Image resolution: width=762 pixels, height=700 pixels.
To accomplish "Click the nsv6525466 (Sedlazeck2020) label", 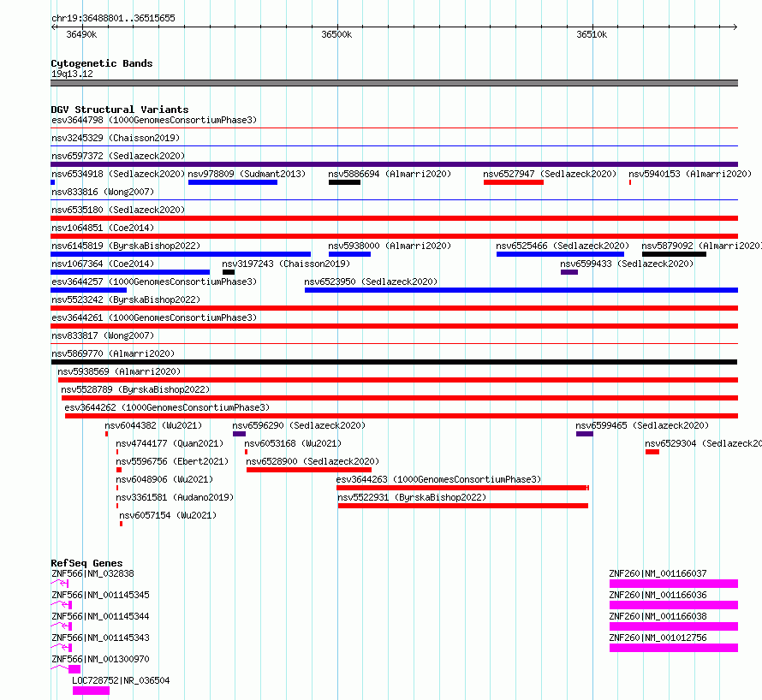I will pyautogui.click(x=563, y=246).
